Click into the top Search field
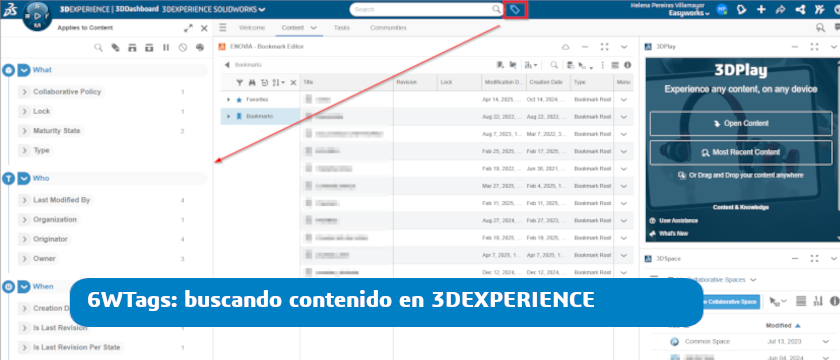Screen dimensions: 840x360 coord(422,10)
